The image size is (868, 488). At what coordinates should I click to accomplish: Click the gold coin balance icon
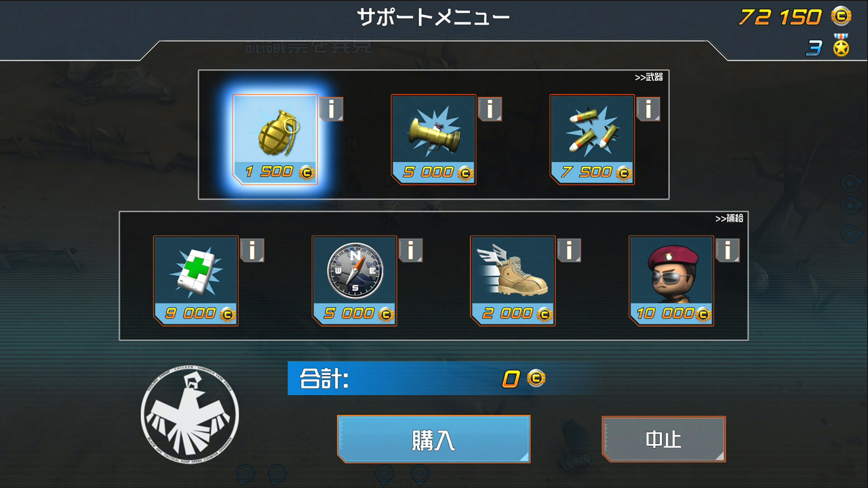842,16
